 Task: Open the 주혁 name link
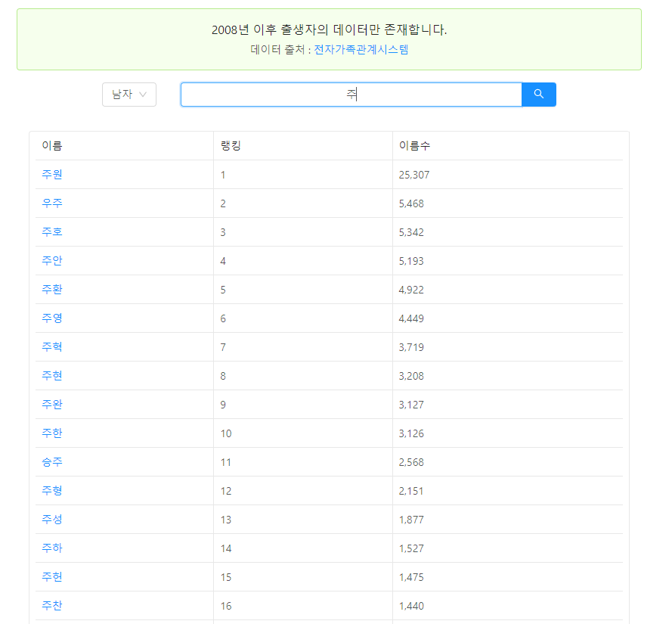[52, 347]
